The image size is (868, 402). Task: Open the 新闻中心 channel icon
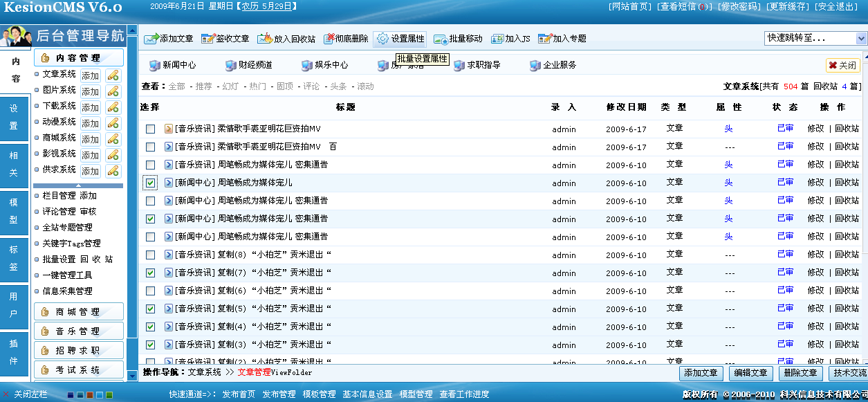pyautogui.click(x=154, y=65)
